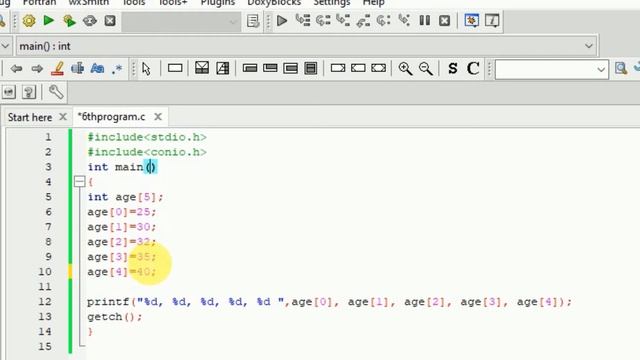The height and width of the screenshot is (360, 640).
Task: Open the Plugins menu
Action: point(218,3)
